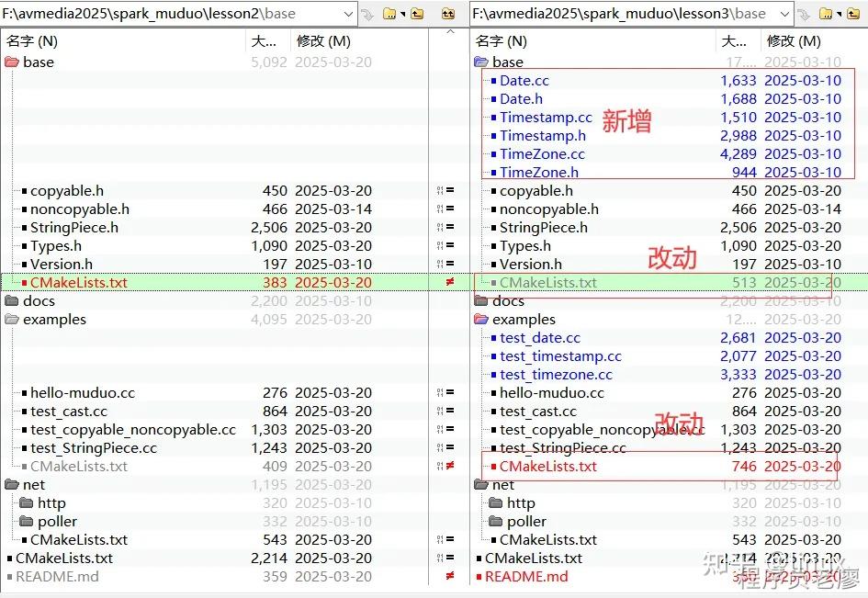Click the small arrow beside the folder browse icon

point(401,13)
